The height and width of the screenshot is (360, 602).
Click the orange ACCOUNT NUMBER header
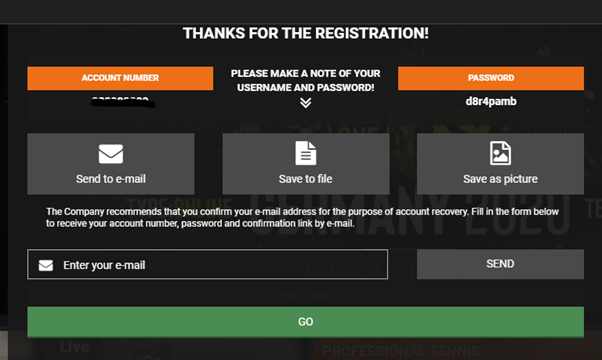(x=120, y=78)
